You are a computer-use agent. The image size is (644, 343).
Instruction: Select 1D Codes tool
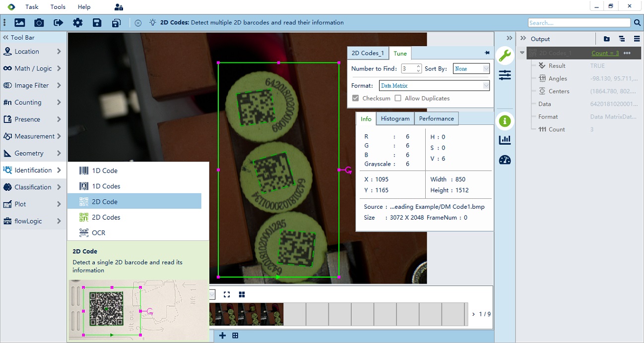(x=134, y=186)
